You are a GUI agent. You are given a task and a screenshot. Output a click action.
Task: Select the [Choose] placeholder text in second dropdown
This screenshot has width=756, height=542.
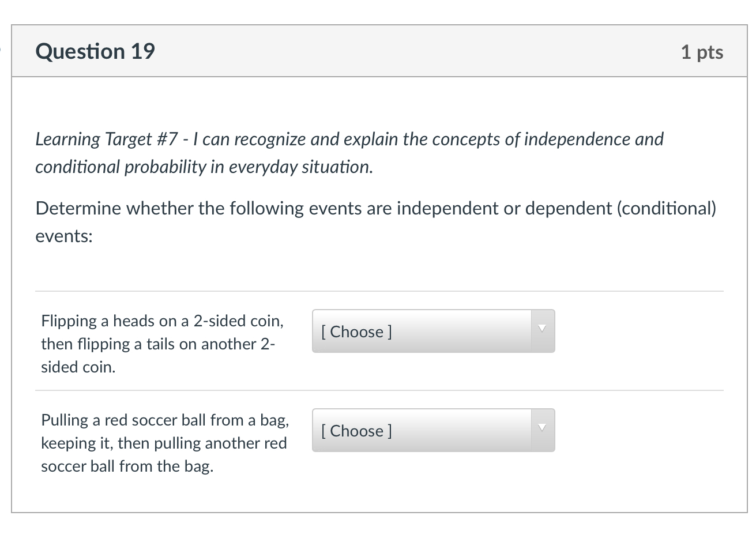pos(355,430)
